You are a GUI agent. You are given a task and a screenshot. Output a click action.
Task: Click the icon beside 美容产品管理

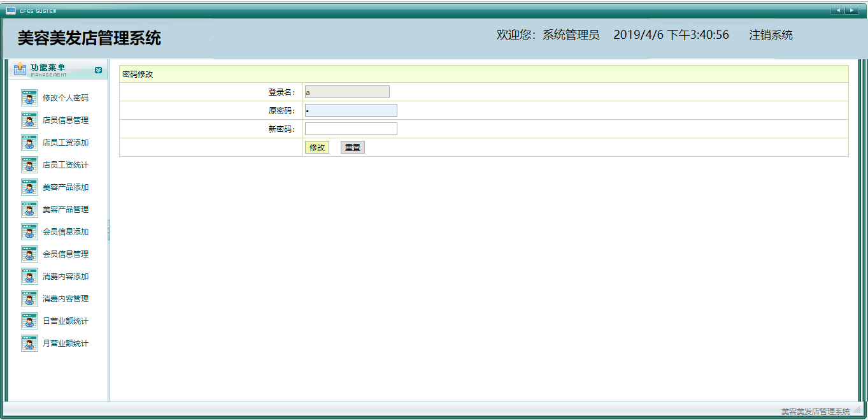click(29, 209)
